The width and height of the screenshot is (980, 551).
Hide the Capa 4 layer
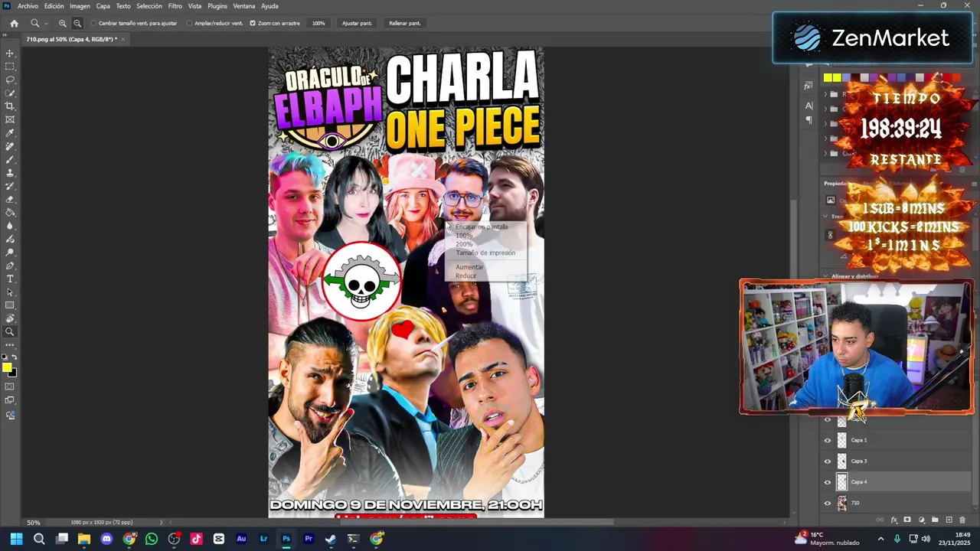pos(827,482)
